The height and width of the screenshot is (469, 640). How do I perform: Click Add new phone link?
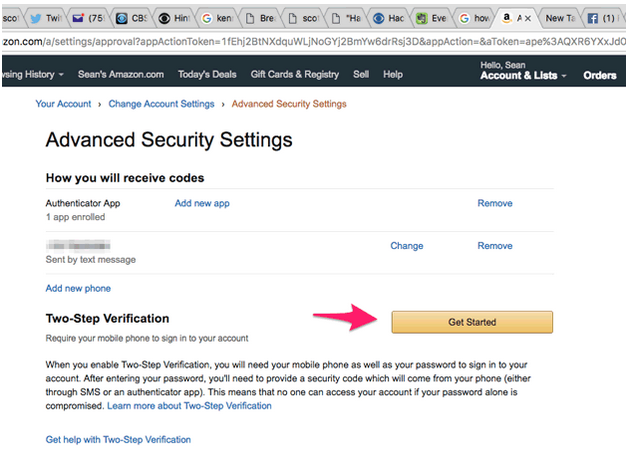pyautogui.click(x=78, y=288)
